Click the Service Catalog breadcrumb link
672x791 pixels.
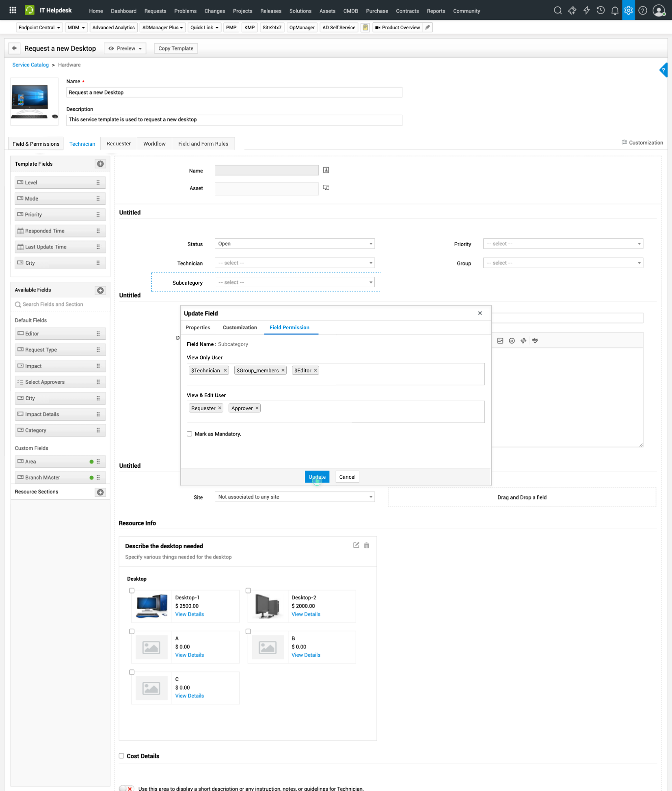(30, 65)
